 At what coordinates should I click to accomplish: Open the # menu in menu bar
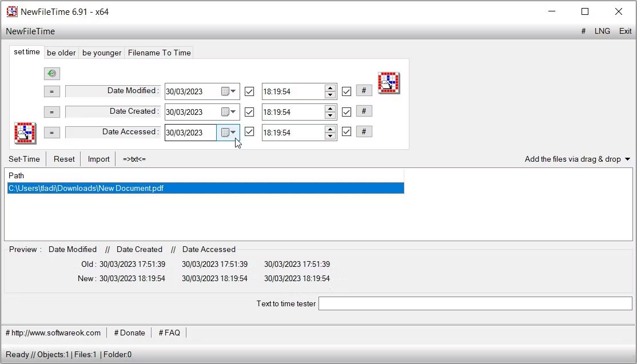(583, 31)
